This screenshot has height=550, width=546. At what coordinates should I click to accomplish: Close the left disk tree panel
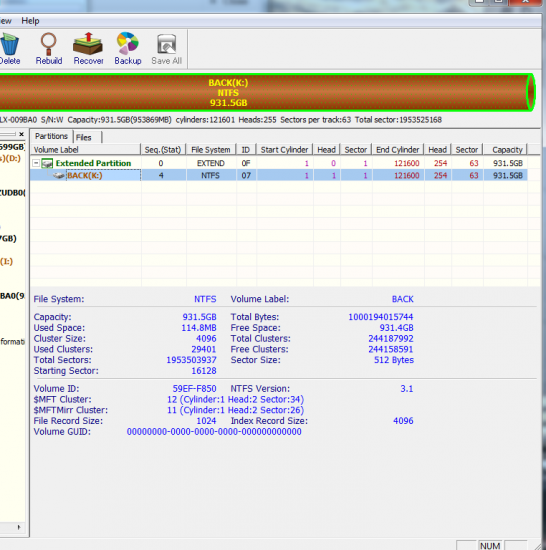tap(21, 134)
